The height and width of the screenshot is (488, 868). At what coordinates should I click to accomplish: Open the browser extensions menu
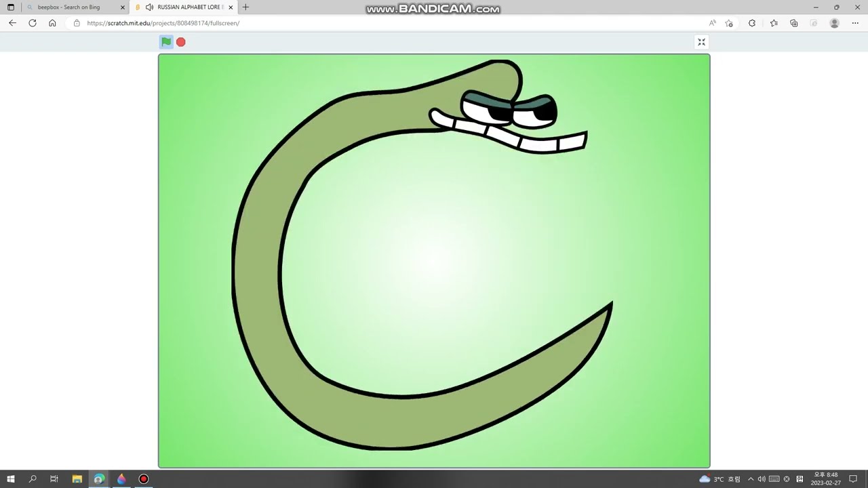752,23
